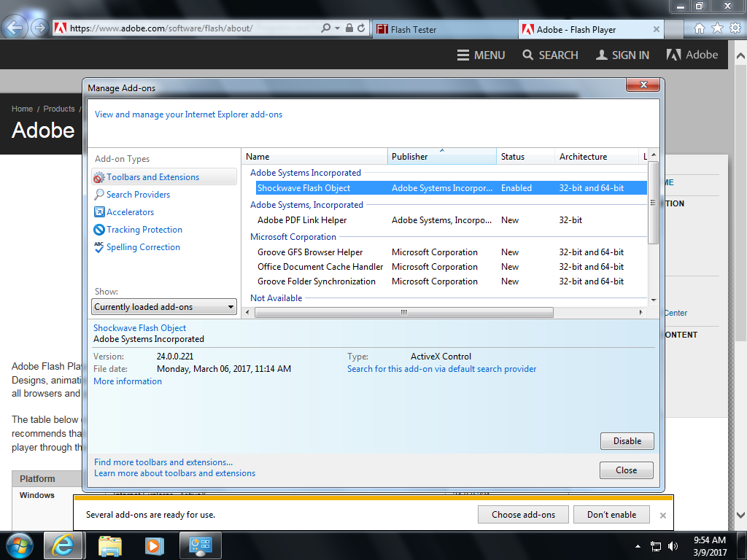Click the add-on list vertical scrollbar thumb

(654, 203)
